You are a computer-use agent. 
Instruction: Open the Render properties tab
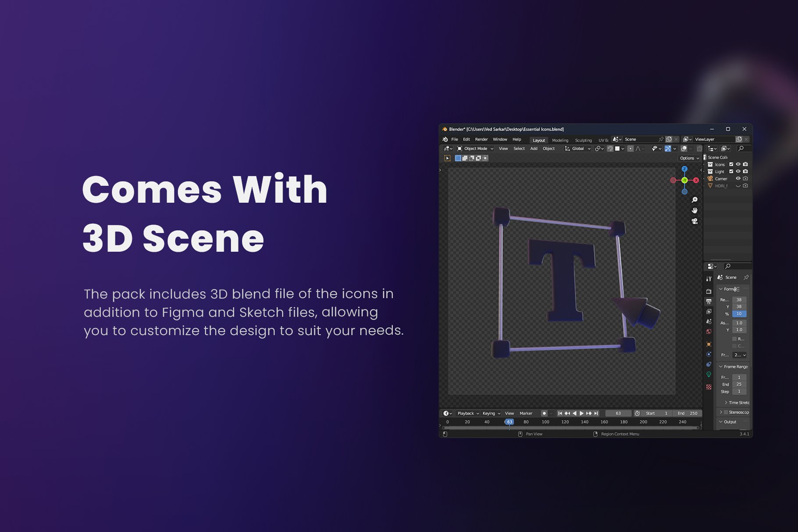(x=709, y=291)
